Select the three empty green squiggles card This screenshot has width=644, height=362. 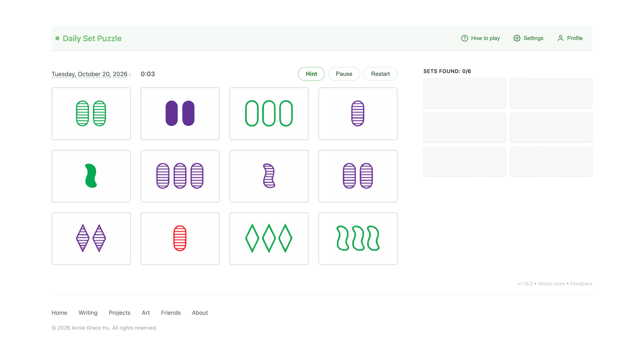358,238
